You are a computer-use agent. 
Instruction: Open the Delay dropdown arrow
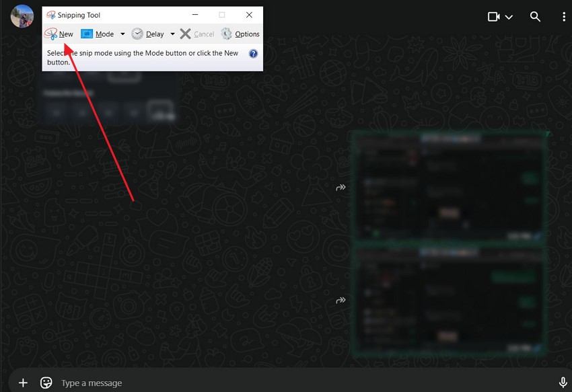point(172,34)
